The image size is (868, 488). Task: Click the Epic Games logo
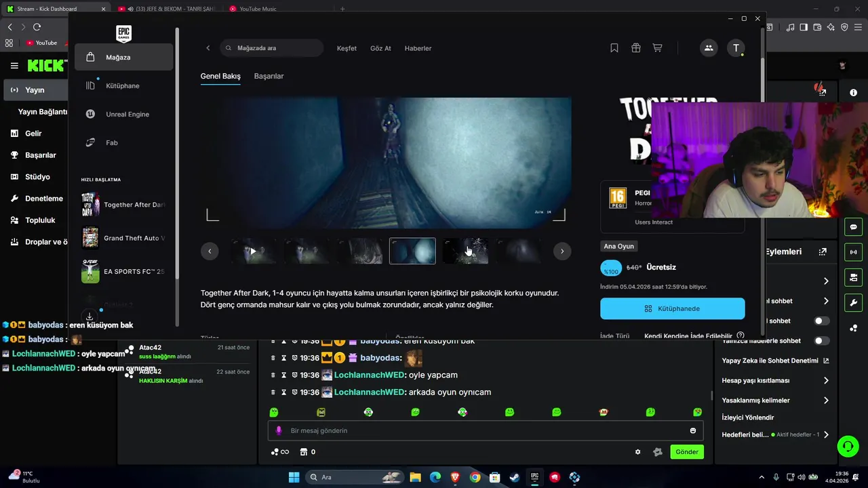point(123,33)
